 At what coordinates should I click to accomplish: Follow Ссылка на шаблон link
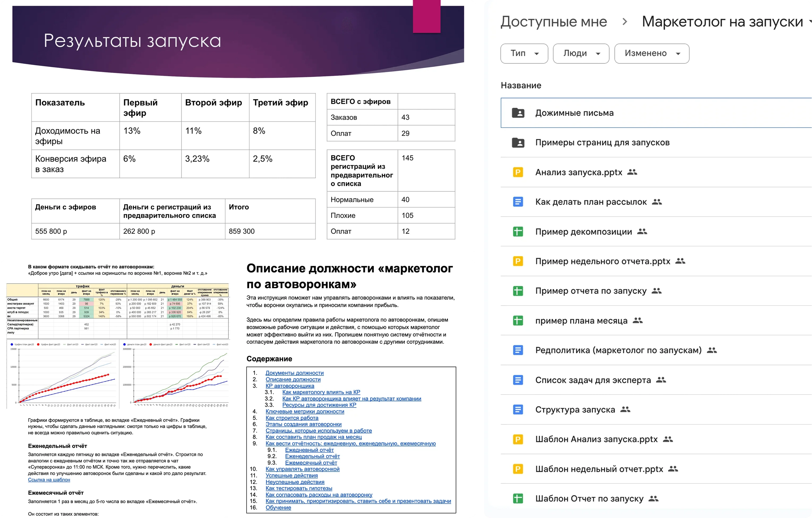pos(49,480)
